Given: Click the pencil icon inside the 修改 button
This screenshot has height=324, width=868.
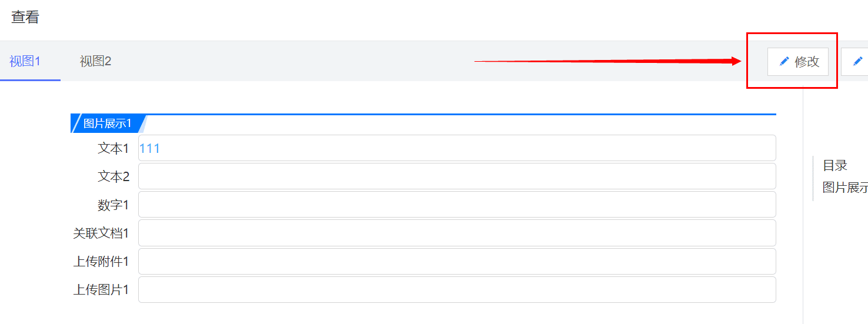Looking at the screenshot, I should (784, 62).
